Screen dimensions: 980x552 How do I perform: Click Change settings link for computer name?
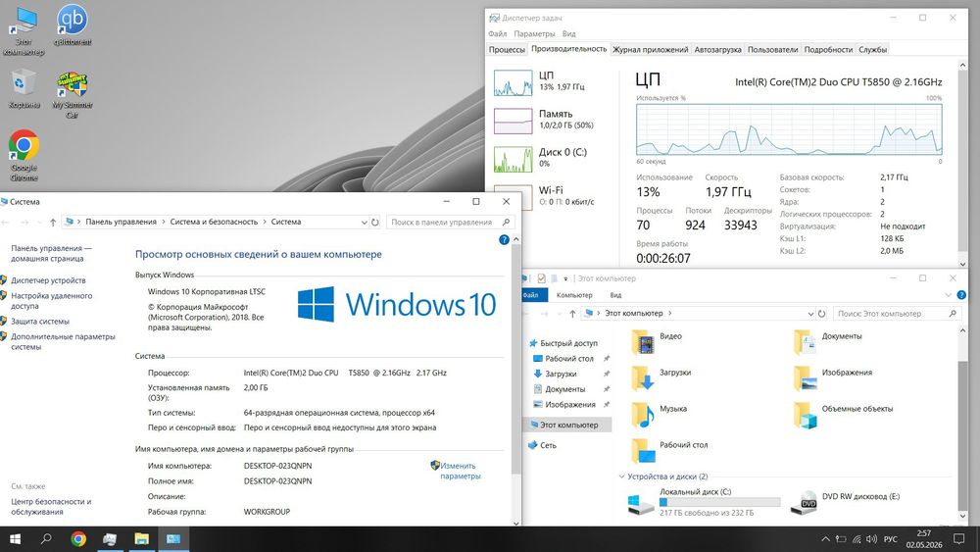pyautogui.click(x=460, y=471)
